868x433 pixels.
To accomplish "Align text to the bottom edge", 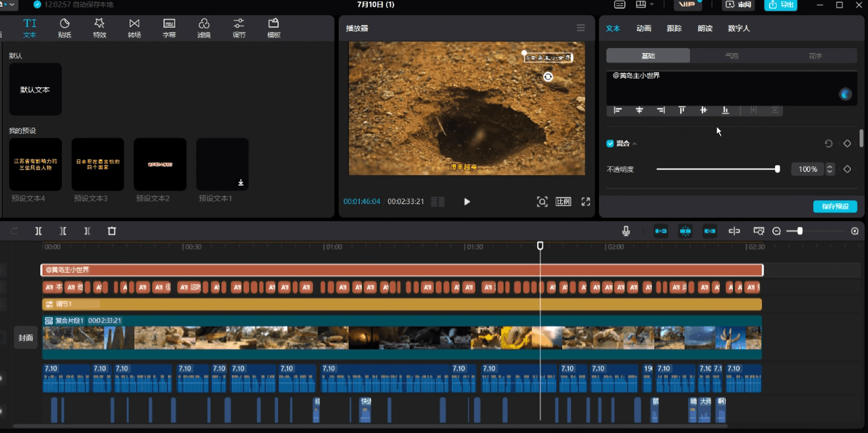I will point(725,110).
